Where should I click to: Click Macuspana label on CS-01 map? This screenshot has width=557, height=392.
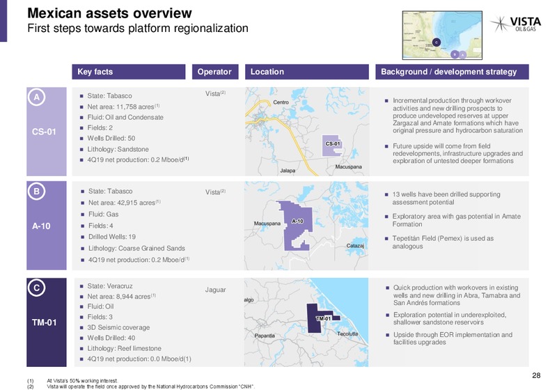coord(349,166)
